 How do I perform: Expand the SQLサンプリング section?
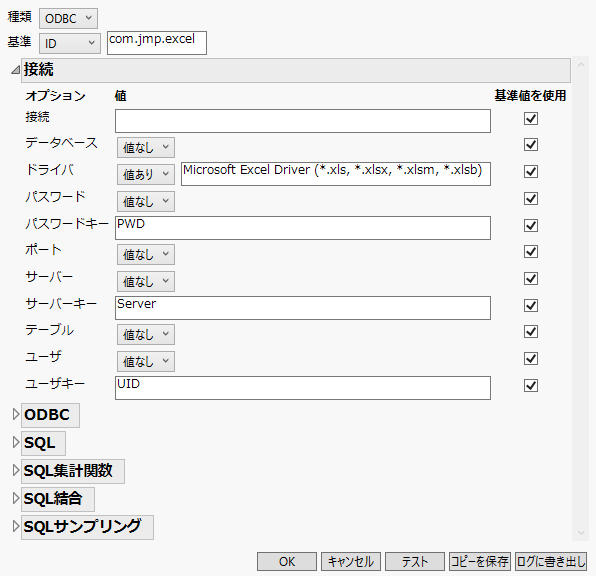16,526
